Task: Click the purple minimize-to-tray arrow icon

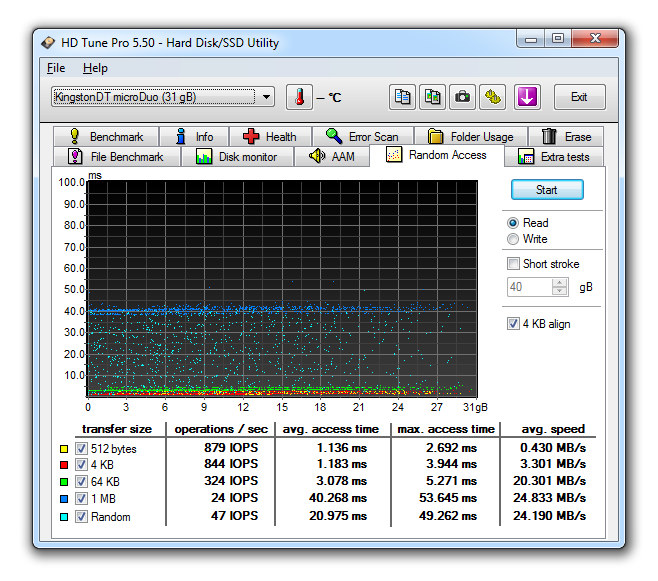Action: point(527,97)
